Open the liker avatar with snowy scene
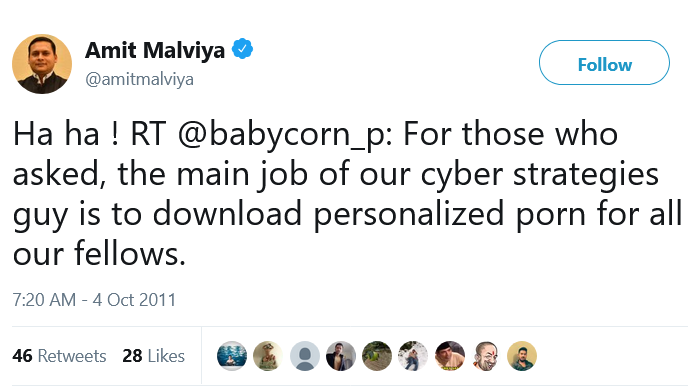This screenshot has width=688, height=388. pos(413,356)
